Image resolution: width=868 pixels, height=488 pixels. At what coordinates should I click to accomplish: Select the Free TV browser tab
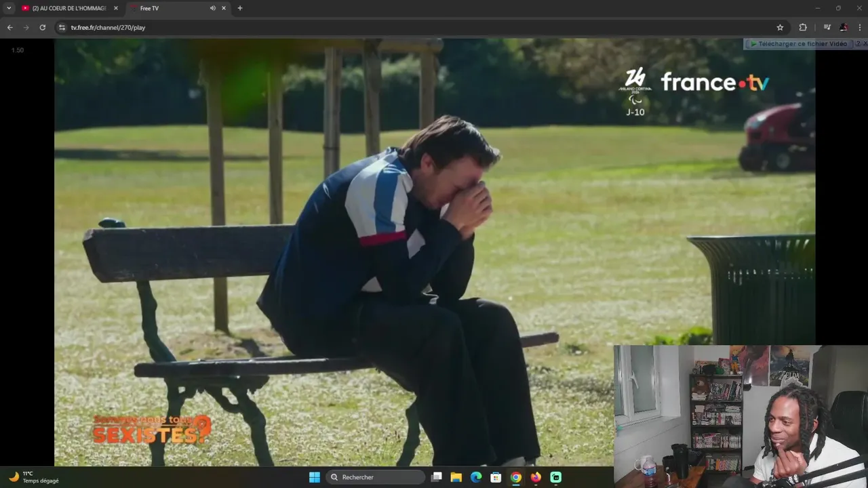coord(178,8)
